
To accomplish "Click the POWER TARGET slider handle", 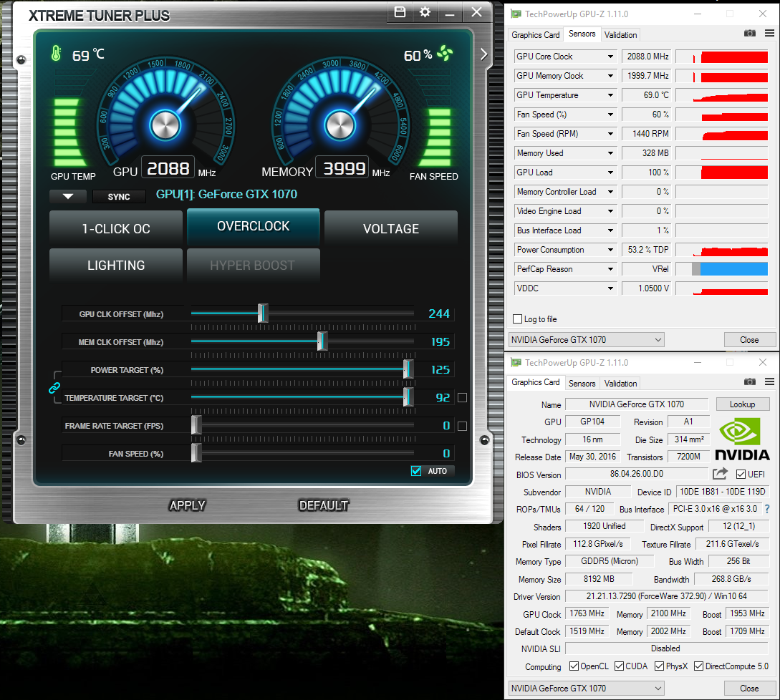I will 408,369.
